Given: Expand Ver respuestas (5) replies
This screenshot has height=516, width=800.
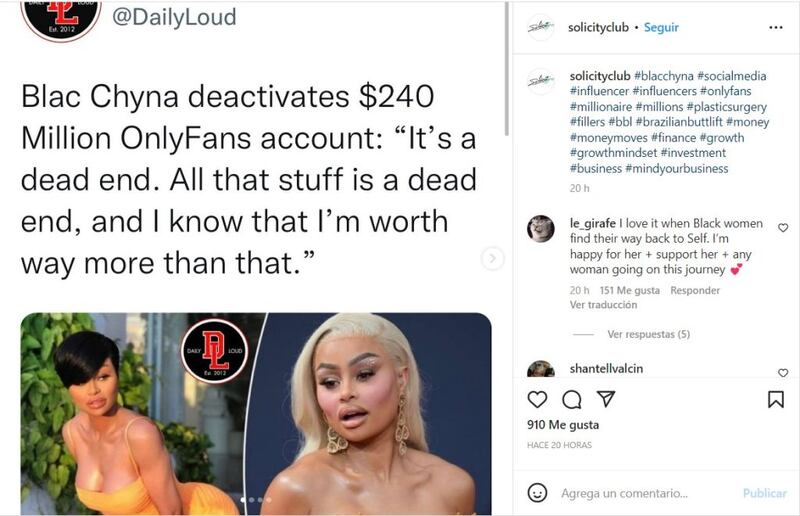Looking at the screenshot, I should coord(648,334).
